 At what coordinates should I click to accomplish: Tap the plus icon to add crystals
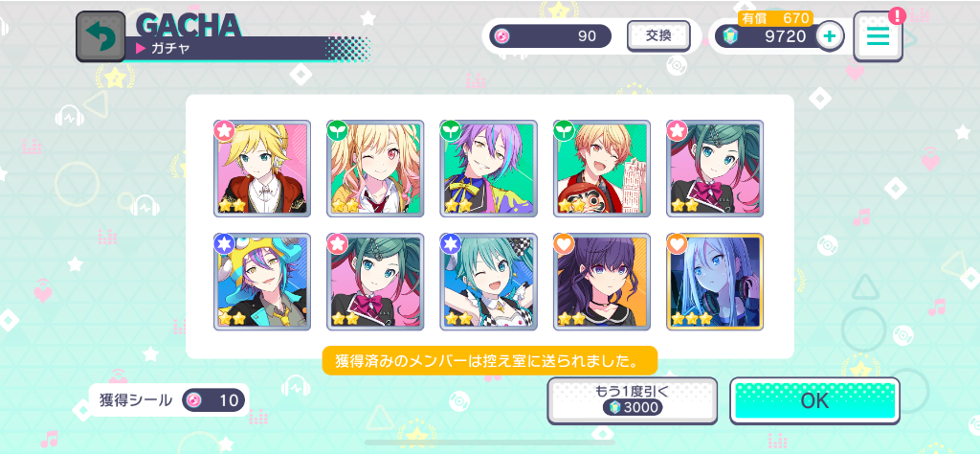(x=830, y=36)
